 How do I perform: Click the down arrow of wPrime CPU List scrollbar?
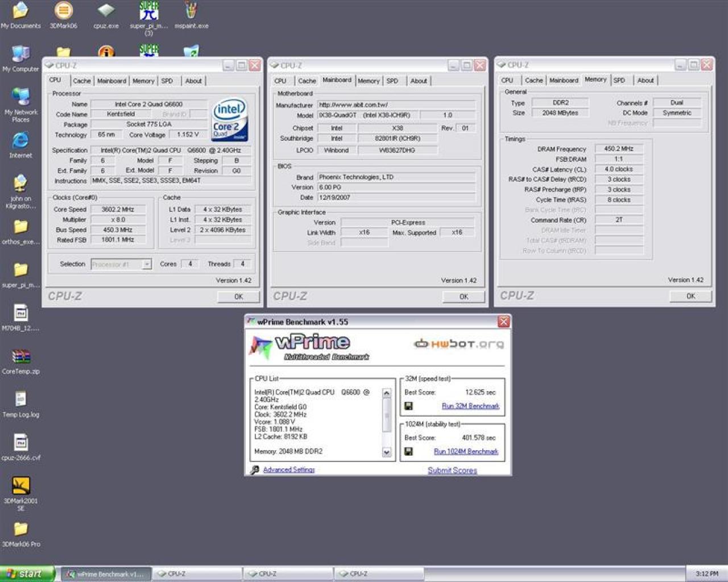[x=387, y=452]
